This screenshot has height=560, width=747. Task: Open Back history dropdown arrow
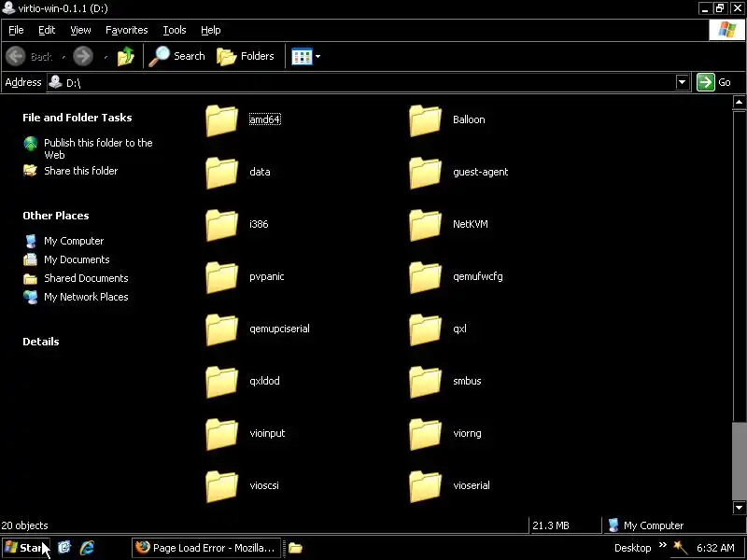coord(63,57)
